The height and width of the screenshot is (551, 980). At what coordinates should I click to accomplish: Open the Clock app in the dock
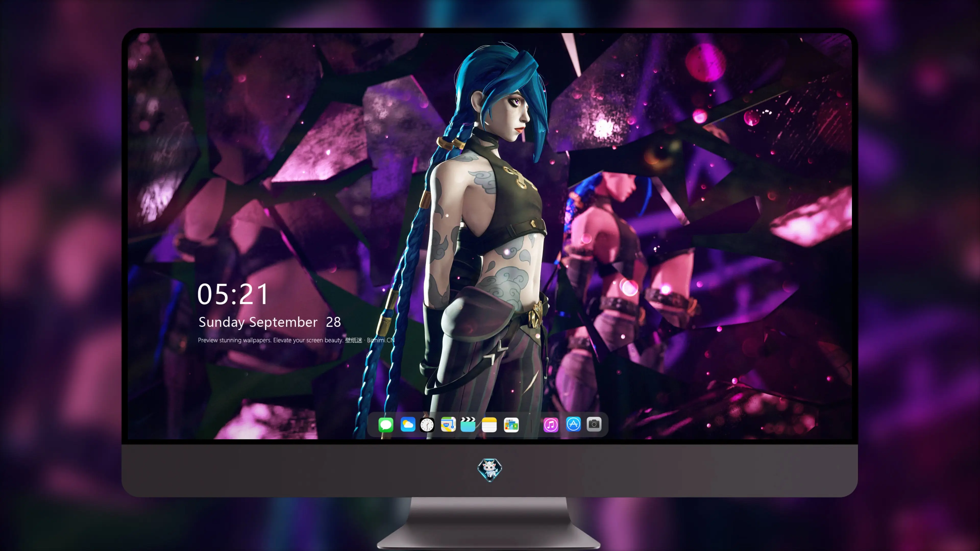click(x=427, y=424)
